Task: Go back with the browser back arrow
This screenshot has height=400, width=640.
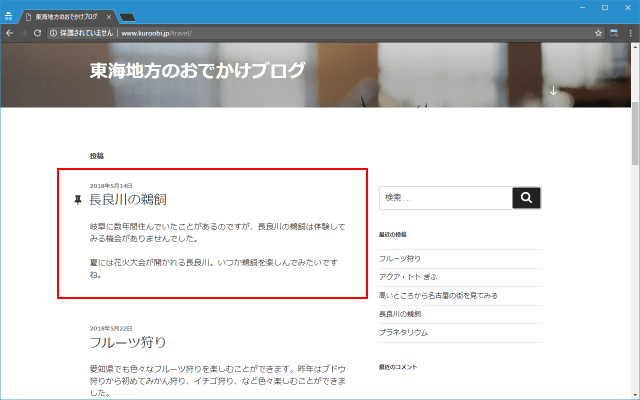Action: (9, 33)
